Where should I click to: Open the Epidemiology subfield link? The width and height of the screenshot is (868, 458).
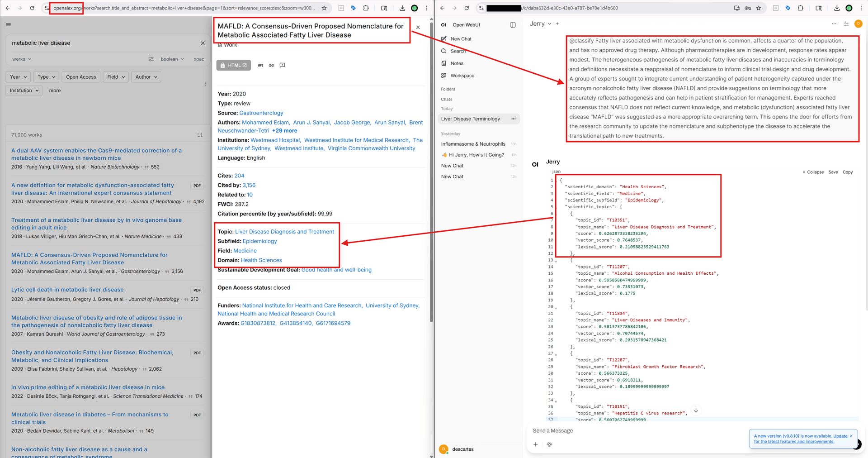(260, 241)
